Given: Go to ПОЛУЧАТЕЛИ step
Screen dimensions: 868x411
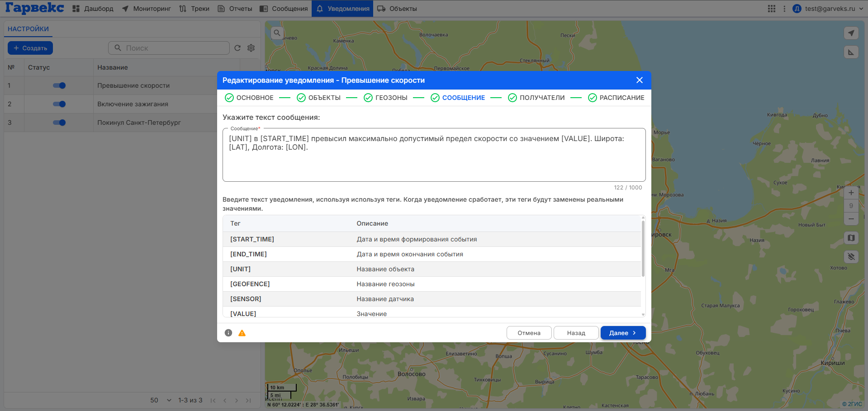Looking at the screenshot, I should (x=536, y=98).
